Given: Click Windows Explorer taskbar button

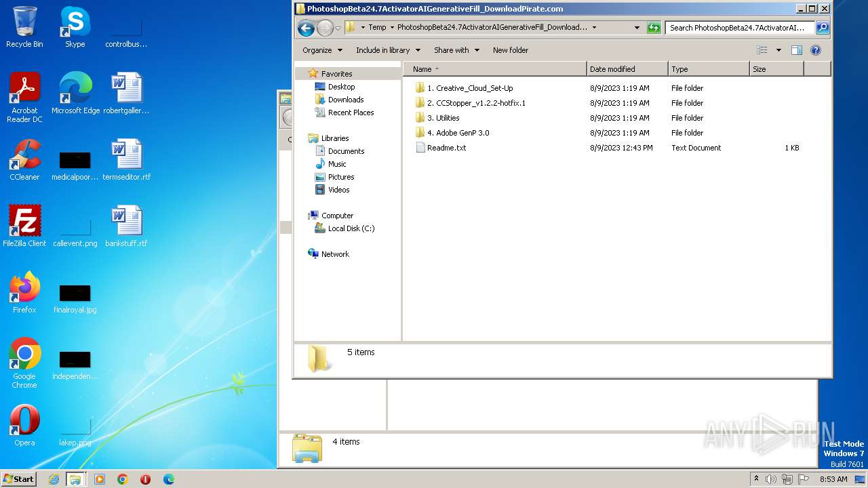Looking at the screenshot, I should [75, 479].
